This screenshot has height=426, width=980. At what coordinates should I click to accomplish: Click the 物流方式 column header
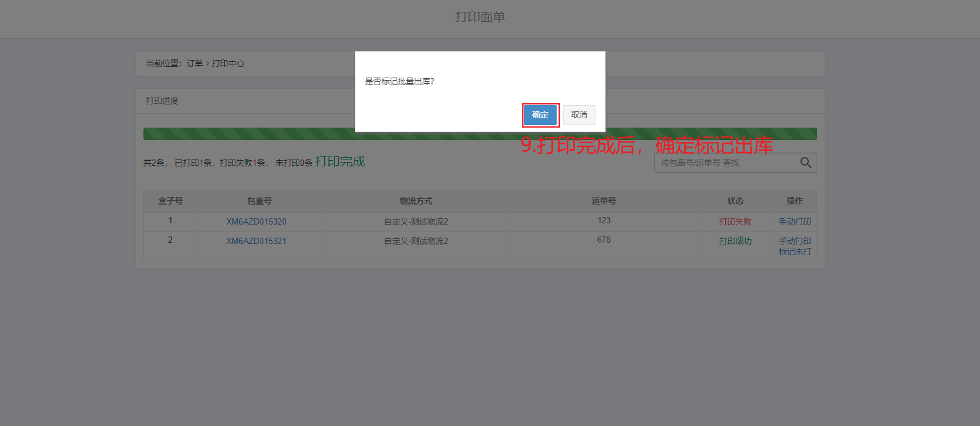[416, 201]
